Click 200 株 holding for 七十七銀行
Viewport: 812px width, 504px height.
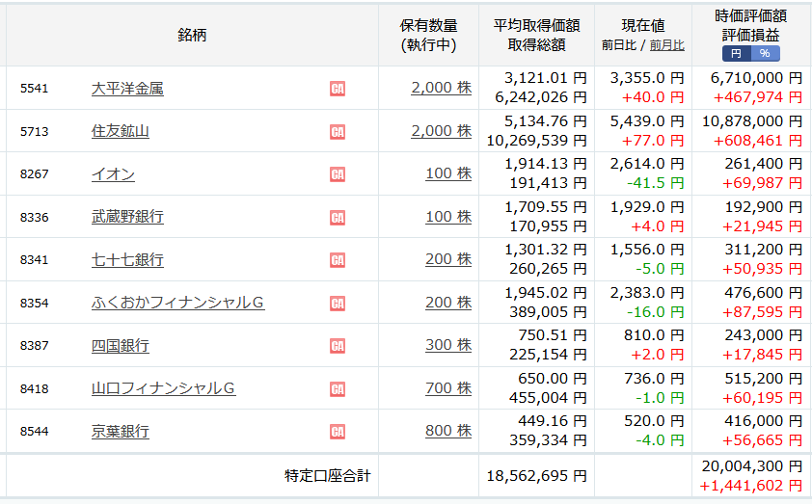point(448,259)
